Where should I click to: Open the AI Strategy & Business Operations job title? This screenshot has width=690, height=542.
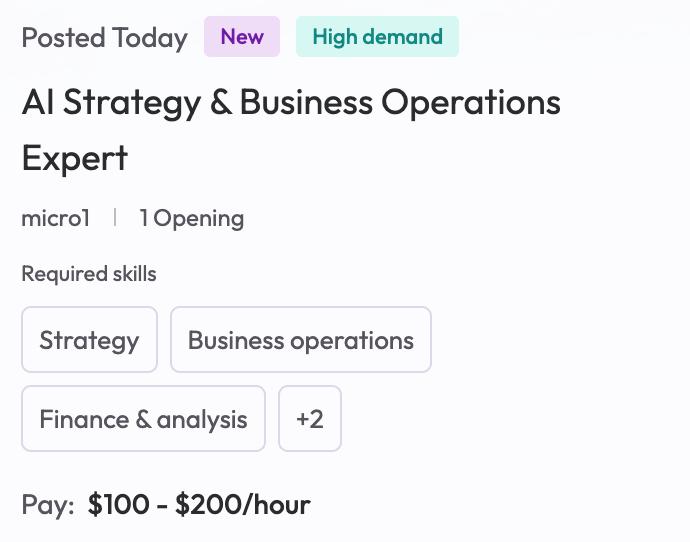pyautogui.click(x=291, y=130)
